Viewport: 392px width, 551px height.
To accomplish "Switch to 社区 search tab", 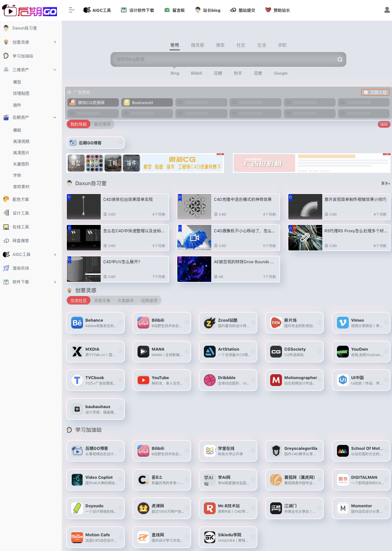I will (x=241, y=45).
